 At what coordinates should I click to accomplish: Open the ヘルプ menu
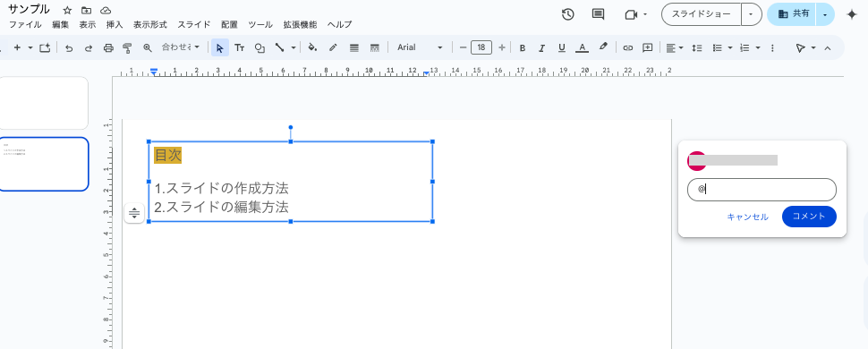point(339,24)
